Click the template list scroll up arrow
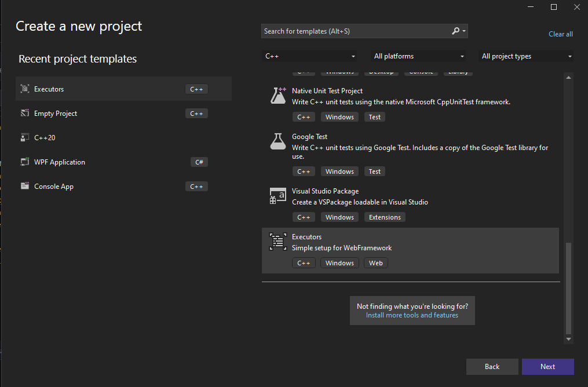 click(568, 77)
